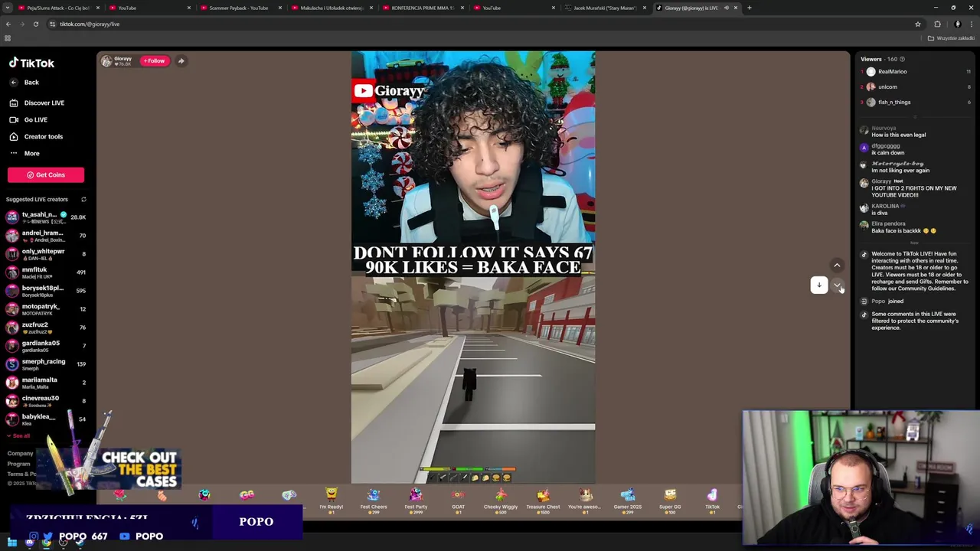Screen dimensions: 980x551
Task: Send the Cheeky Wiggly gift
Action: (501, 500)
